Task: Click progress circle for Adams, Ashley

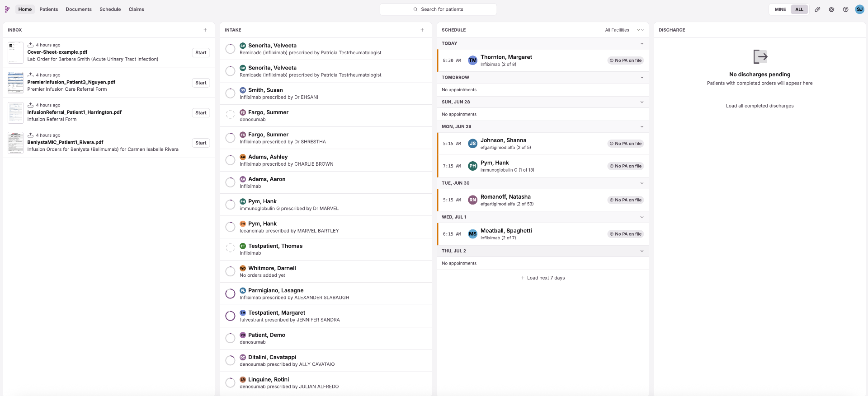Action: (230, 160)
